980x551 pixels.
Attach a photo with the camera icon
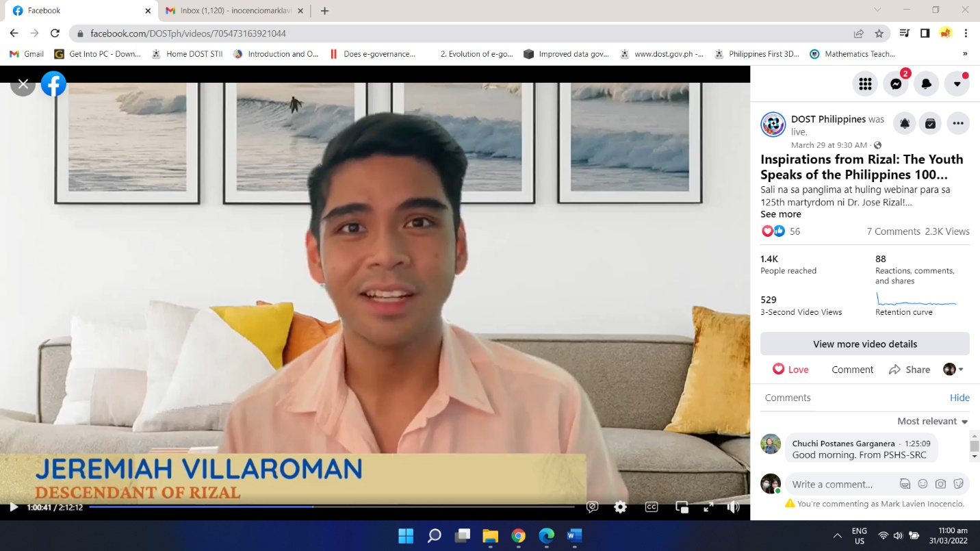940,484
